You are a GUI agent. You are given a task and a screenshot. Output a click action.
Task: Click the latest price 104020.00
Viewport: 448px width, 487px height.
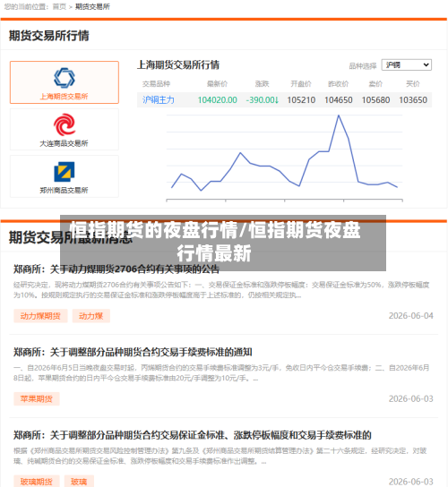[218, 100]
